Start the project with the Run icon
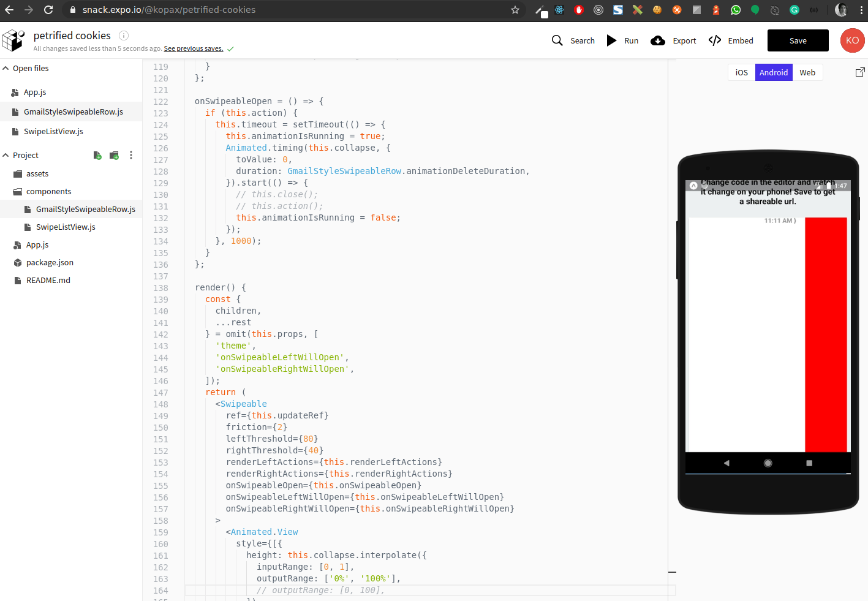 611,40
